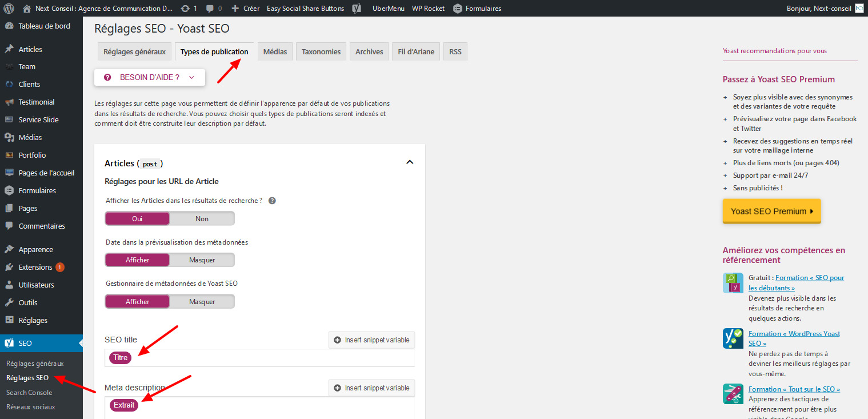Click the Médias sidebar icon

coord(9,137)
